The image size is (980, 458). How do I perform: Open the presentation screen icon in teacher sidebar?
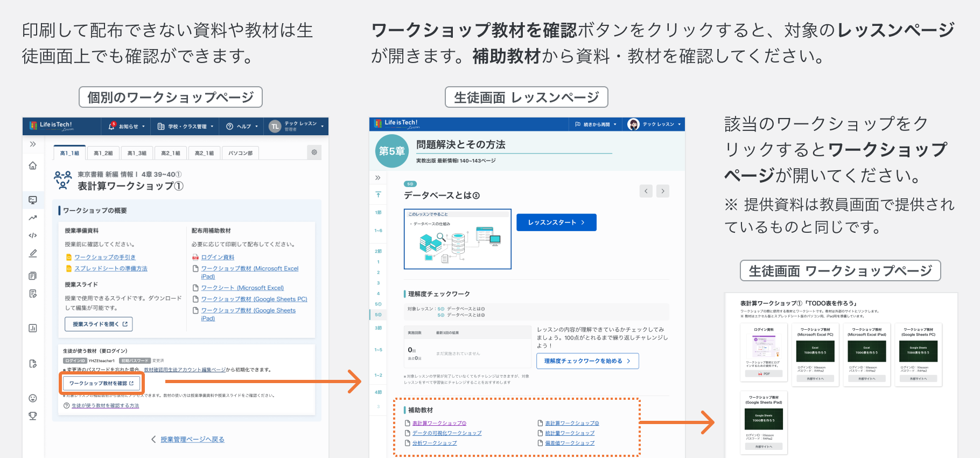pos(33,200)
